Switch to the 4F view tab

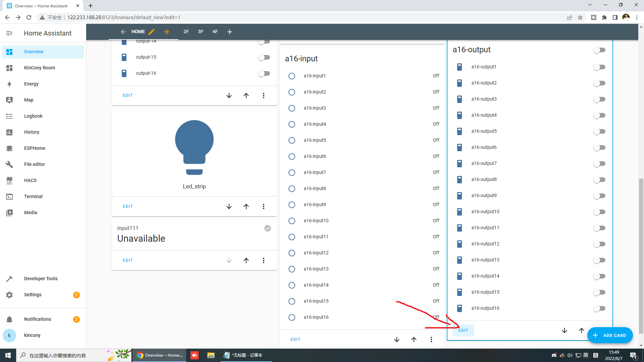coord(215,32)
